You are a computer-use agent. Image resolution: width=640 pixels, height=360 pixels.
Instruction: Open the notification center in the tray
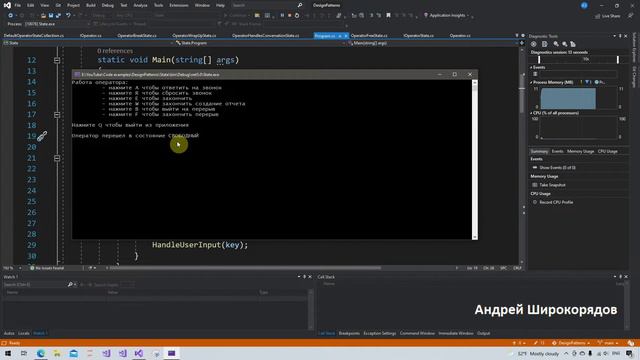tap(629, 353)
